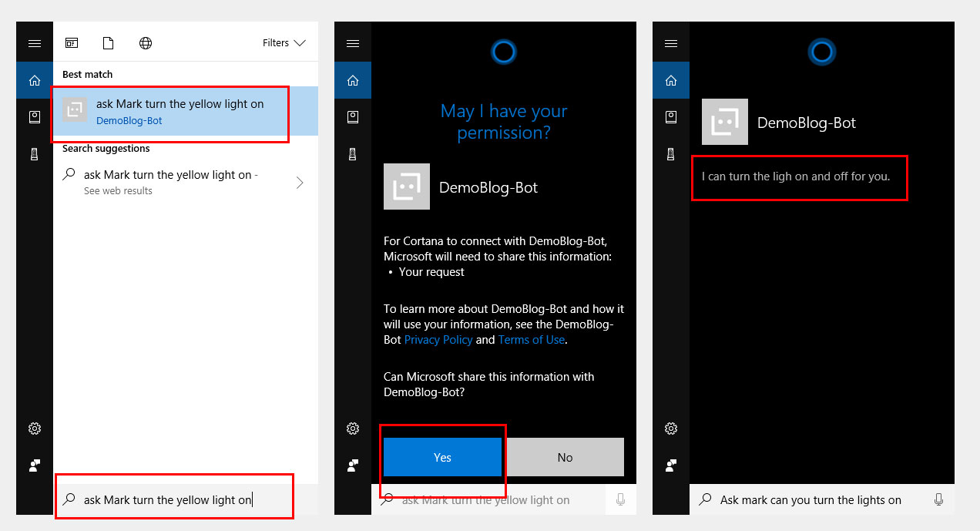Filter results by Web globe icon
This screenshot has width=980, height=531.
tap(146, 43)
